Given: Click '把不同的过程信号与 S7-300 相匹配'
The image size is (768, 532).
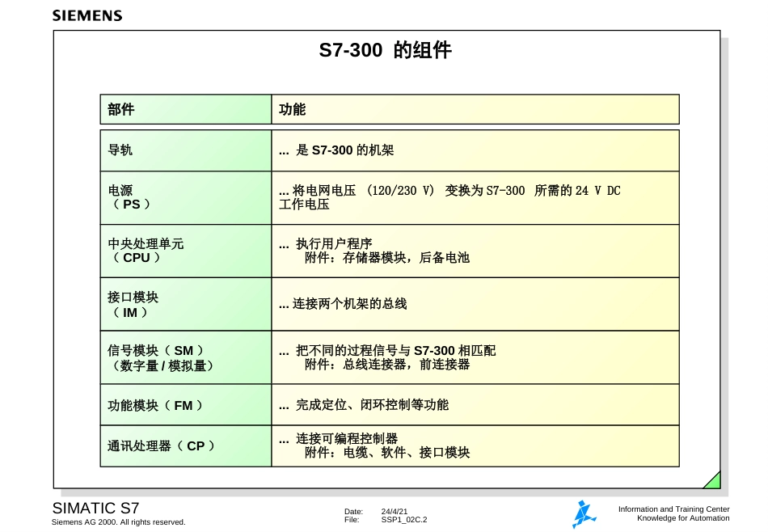Looking at the screenshot, I should point(396,351).
